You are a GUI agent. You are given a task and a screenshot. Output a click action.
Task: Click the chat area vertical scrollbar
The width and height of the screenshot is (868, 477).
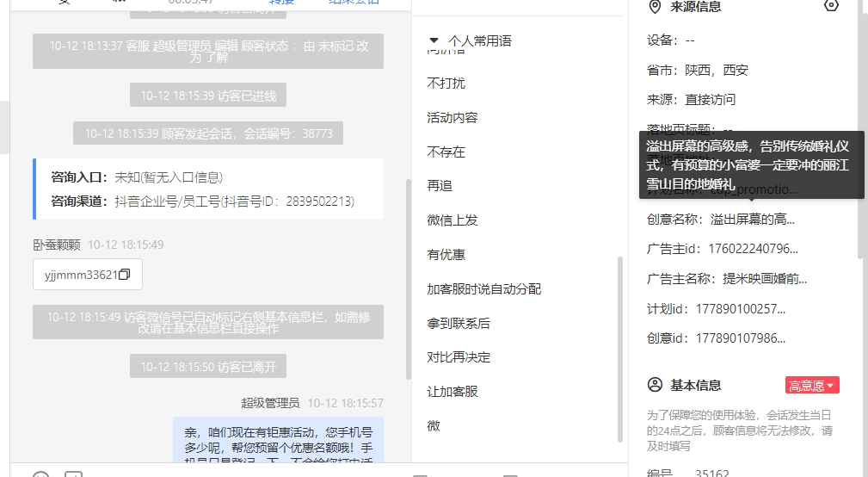click(409, 279)
